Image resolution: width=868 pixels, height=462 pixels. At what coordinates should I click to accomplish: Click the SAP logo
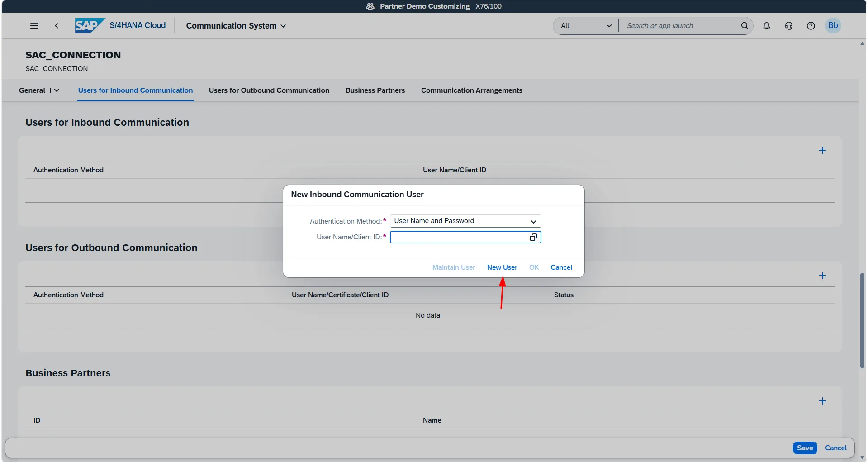click(90, 25)
